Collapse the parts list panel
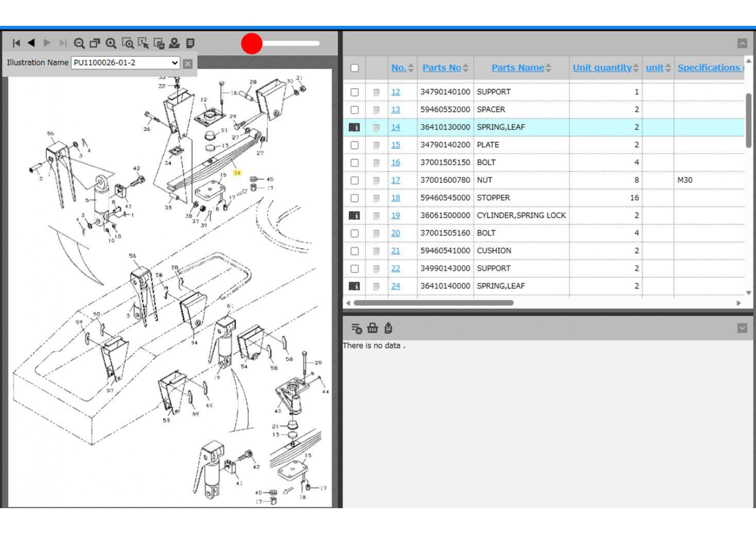The width and height of the screenshot is (756, 534). pyautogui.click(x=742, y=43)
